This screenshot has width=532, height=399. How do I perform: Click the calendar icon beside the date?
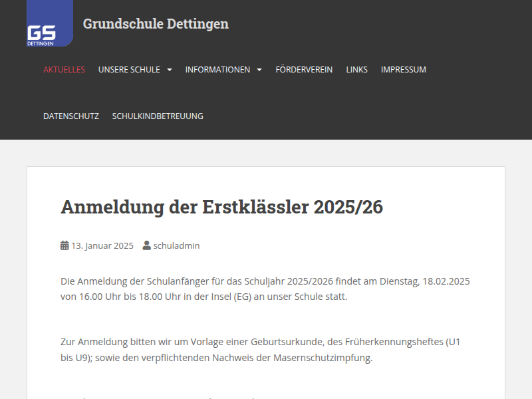click(x=64, y=245)
